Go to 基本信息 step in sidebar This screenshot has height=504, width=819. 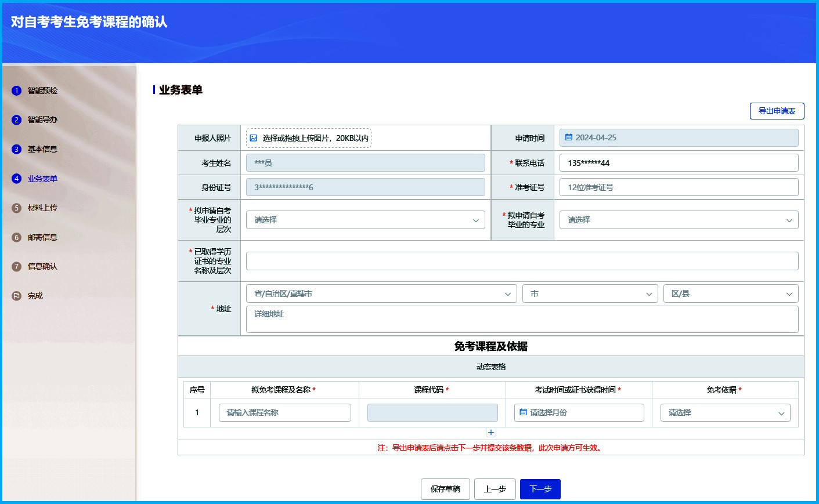(42, 149)
